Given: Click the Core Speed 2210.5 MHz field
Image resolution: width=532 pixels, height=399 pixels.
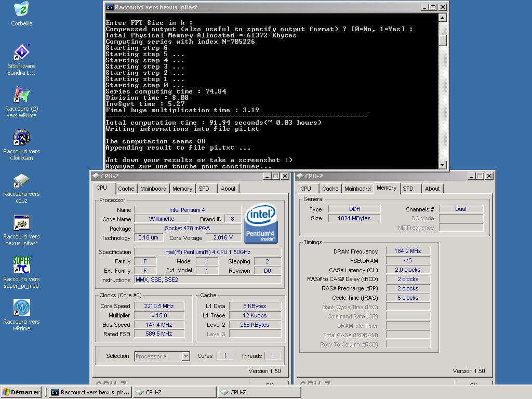Looking at the screenshot, I should pyautogui.click(x=159, y=306).
